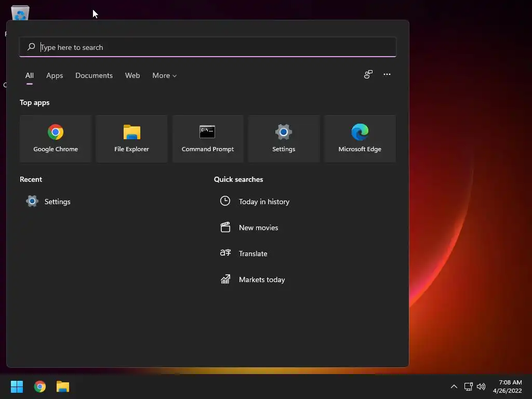Viewport: 532px width, 399px height.
Task: Select New movies quick search
Action: pyautogui.click(x=249, y=228)
